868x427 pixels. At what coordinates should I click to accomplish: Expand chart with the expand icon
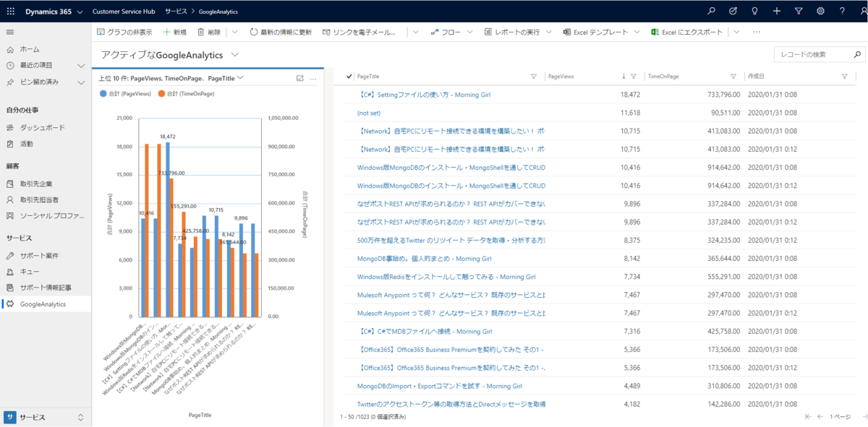pos(300,78)
